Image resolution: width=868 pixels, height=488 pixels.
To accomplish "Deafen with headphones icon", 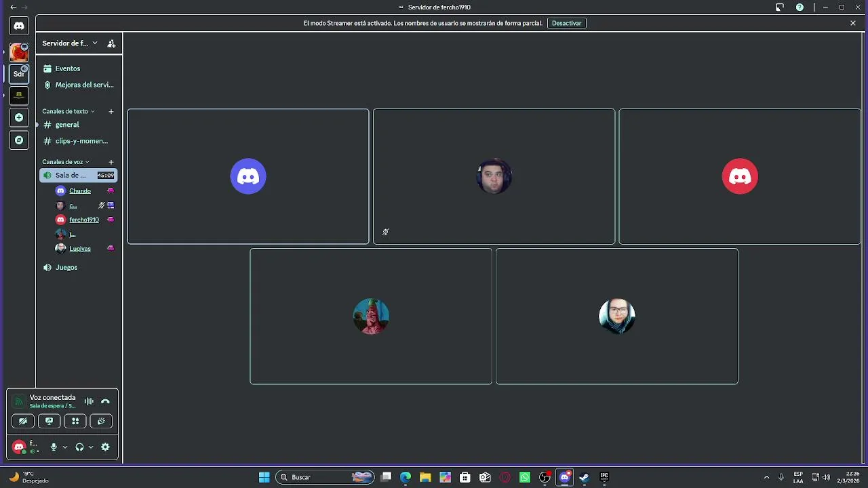I will coord(79,447).
